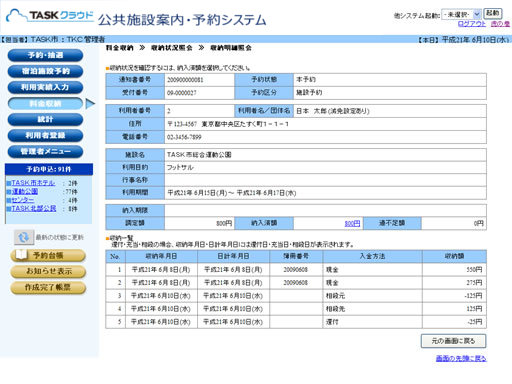The height and width of the screenshot is (384, 512).
Task: Open the other system selection dropdown
Action: 461,14
